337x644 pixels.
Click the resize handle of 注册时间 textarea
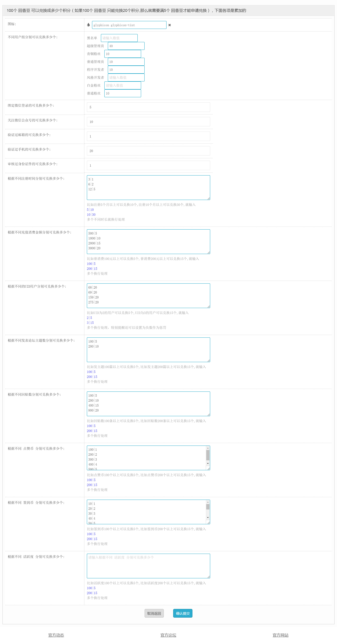coord(209,198)
